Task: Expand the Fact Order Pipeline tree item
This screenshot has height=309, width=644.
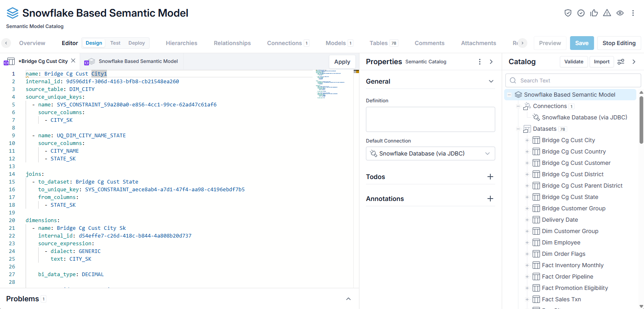Action: click(527, 277)
